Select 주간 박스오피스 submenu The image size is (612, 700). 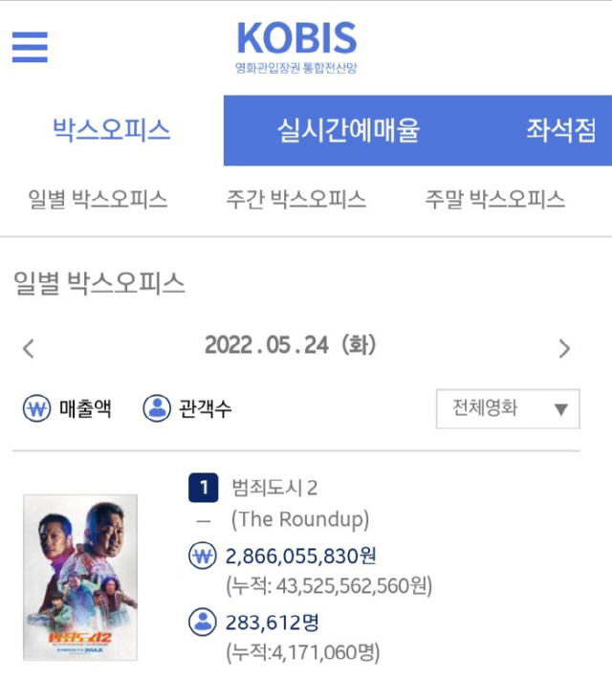tap(295, 200)
